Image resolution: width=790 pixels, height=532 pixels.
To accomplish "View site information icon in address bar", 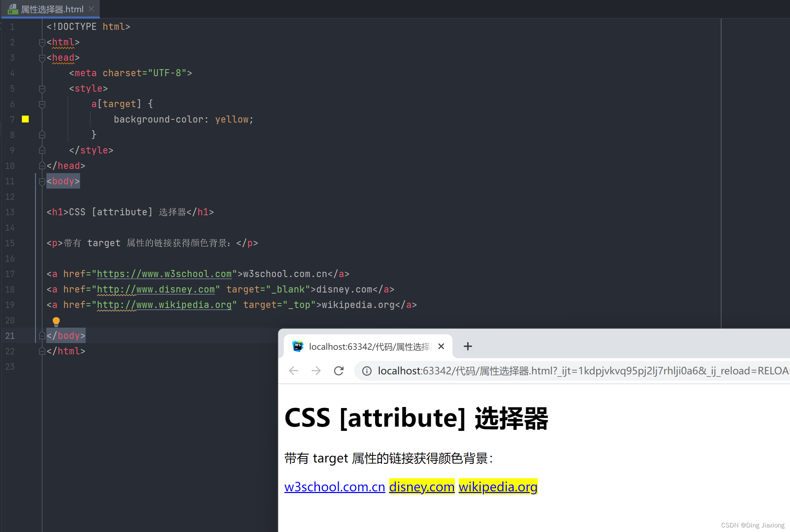I will [366, 371].
